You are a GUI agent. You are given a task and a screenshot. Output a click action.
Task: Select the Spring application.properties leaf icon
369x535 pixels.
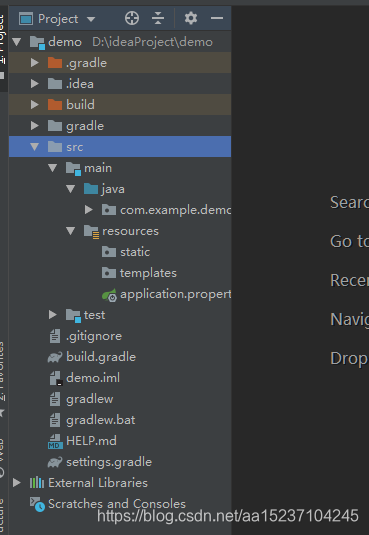click(110, 295)
